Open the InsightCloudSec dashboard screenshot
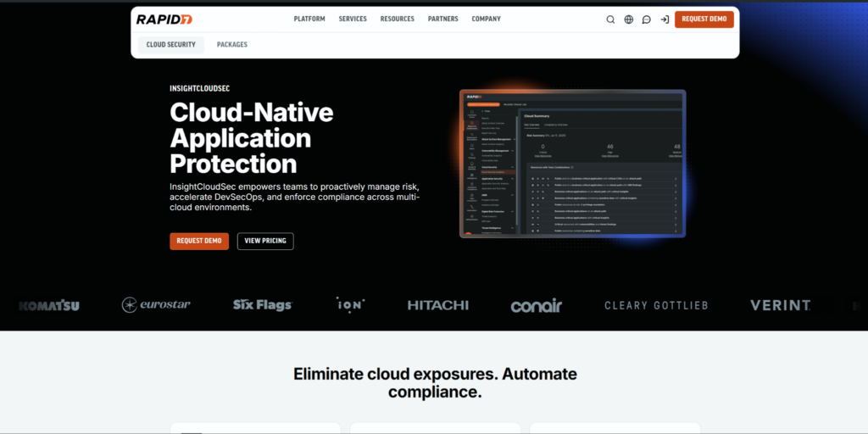The image size is (868, 434). point(572,164)
